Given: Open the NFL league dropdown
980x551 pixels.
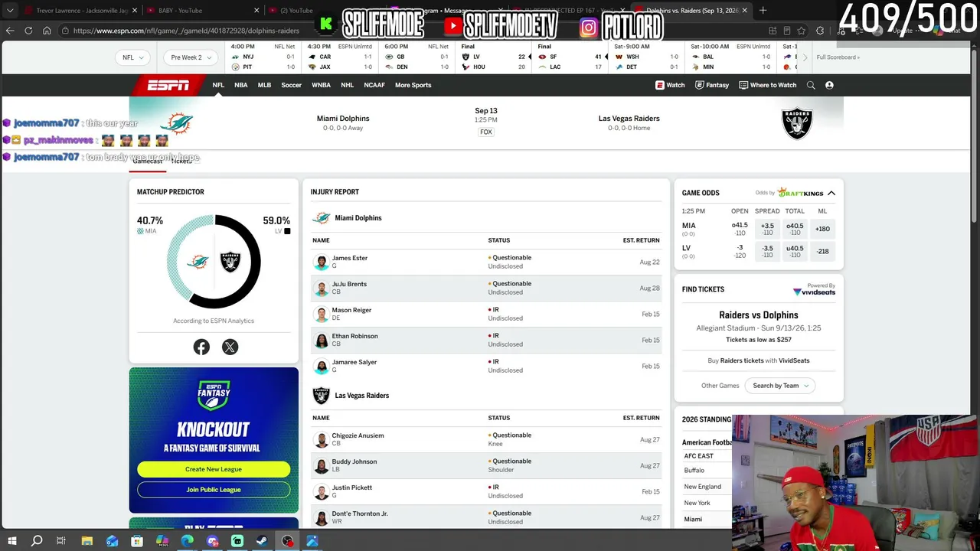Looking at the screenshot, I should (x=133, y=57).
